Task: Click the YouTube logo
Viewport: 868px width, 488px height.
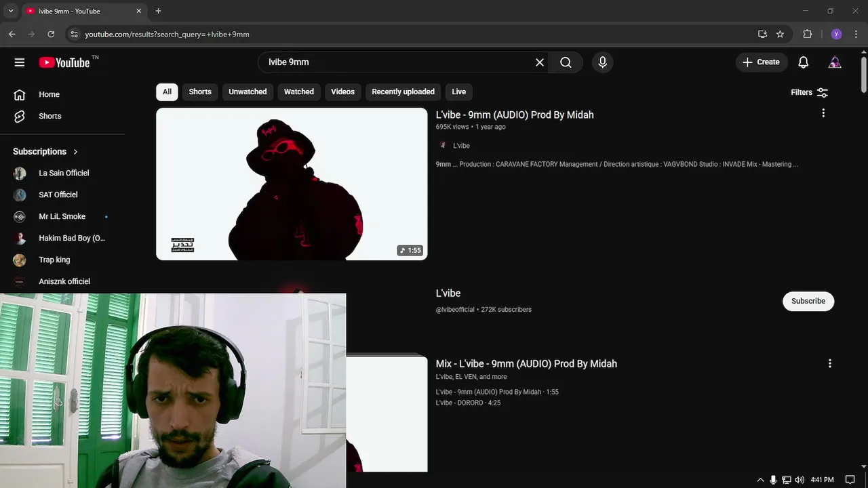Action: coord(64,62)
